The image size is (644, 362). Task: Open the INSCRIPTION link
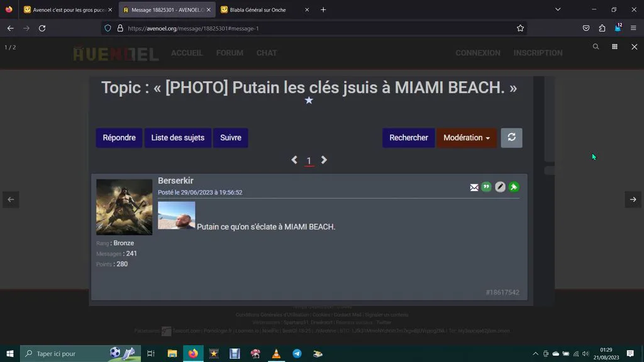[x=538, y=53]
